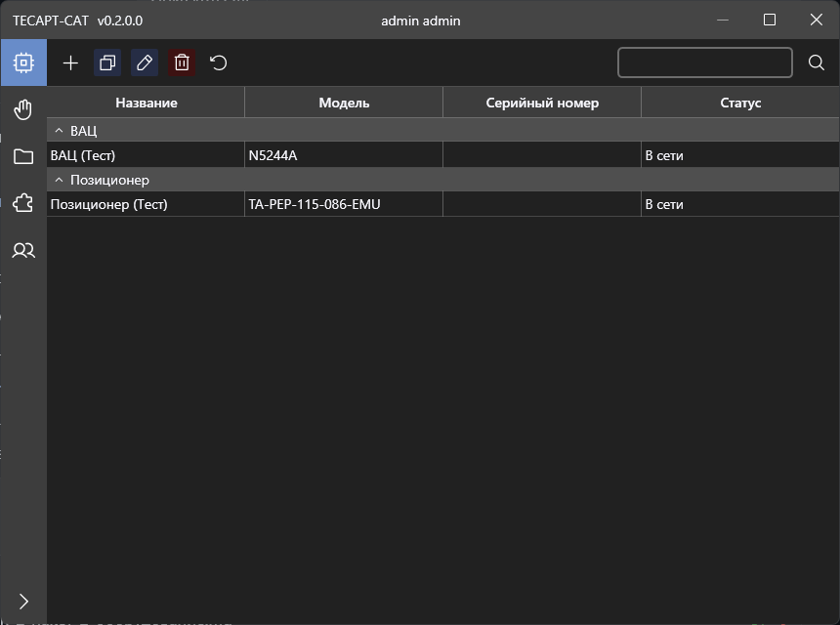
Task: Expand the sidebar with bottom arrow
Action: coord(23,602)
